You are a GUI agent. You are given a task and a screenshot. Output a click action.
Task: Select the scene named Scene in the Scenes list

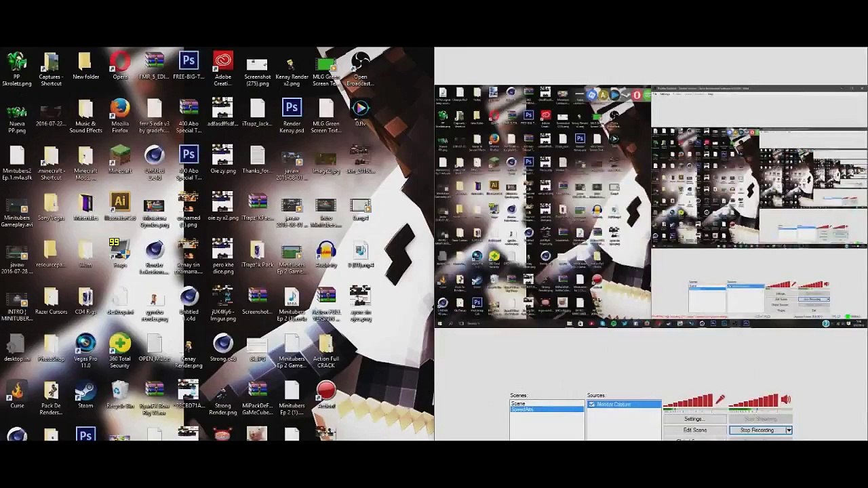pos(547,404)
